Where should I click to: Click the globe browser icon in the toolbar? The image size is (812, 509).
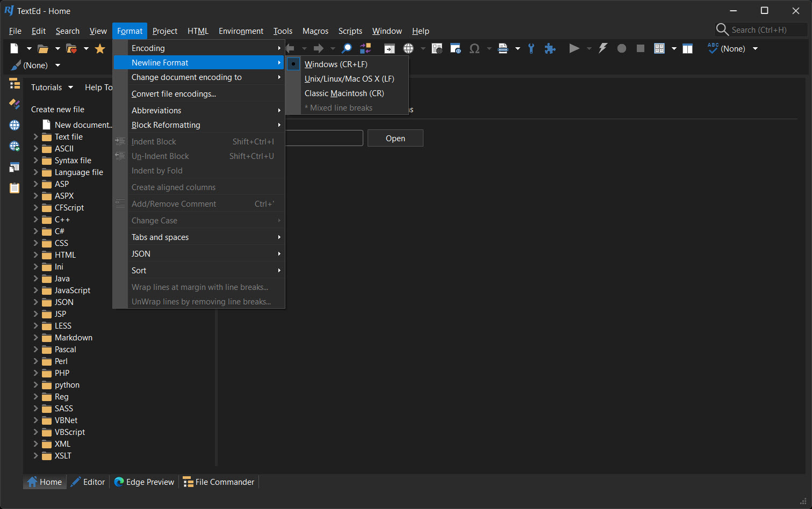point(408,49)
